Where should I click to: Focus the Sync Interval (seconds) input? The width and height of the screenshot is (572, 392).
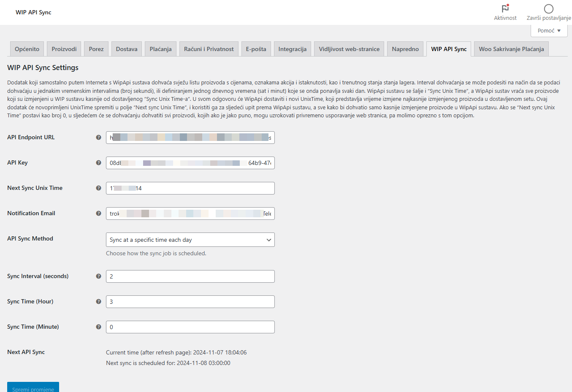point(190,276)
